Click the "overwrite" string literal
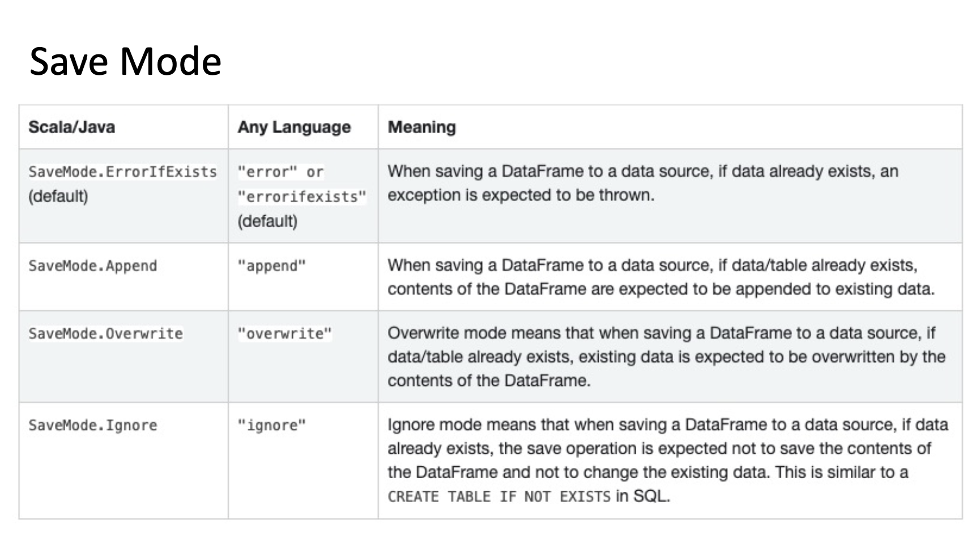Screen dimensions: 980x536 285,333
